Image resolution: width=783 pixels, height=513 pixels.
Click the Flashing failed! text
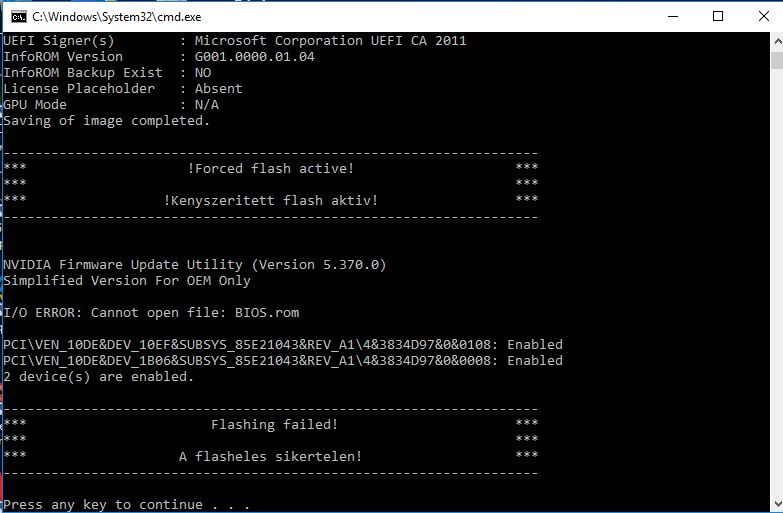point(274,425)
